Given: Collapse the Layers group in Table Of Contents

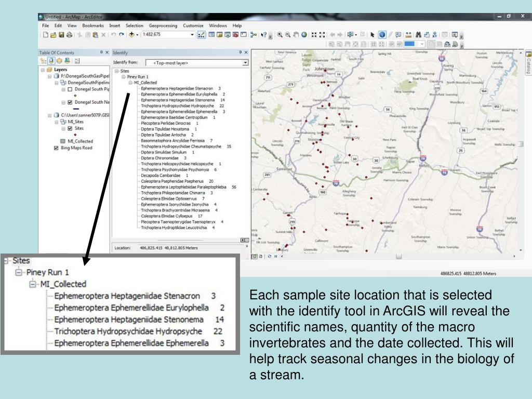Looking at the screenshot, I should coord(43,70).
